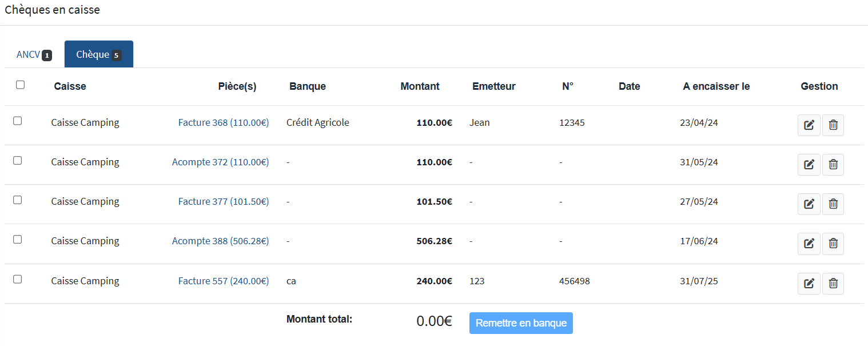This screenshot has width=868, height=346.
Task: Delete the Facture 377 cheque entry
Action: tap(833, 204)
